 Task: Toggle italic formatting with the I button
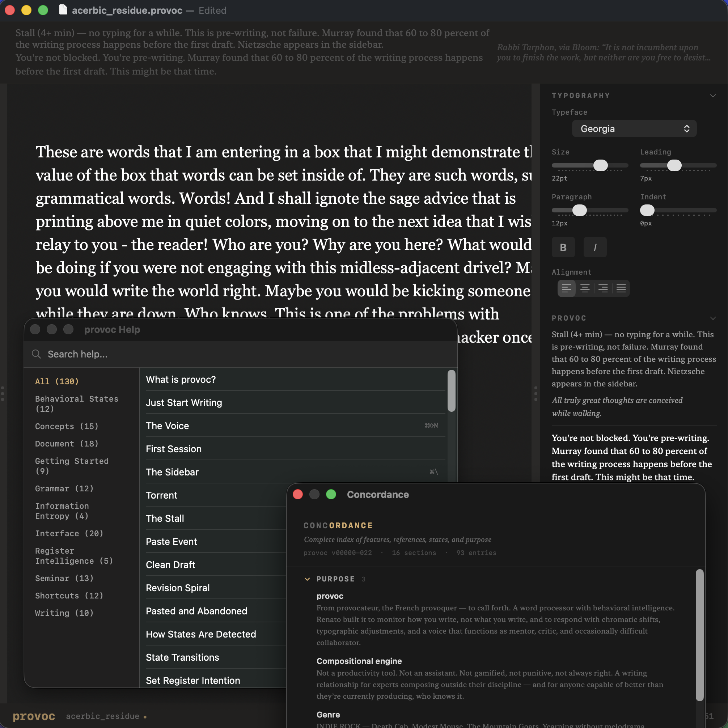point(594,247)
